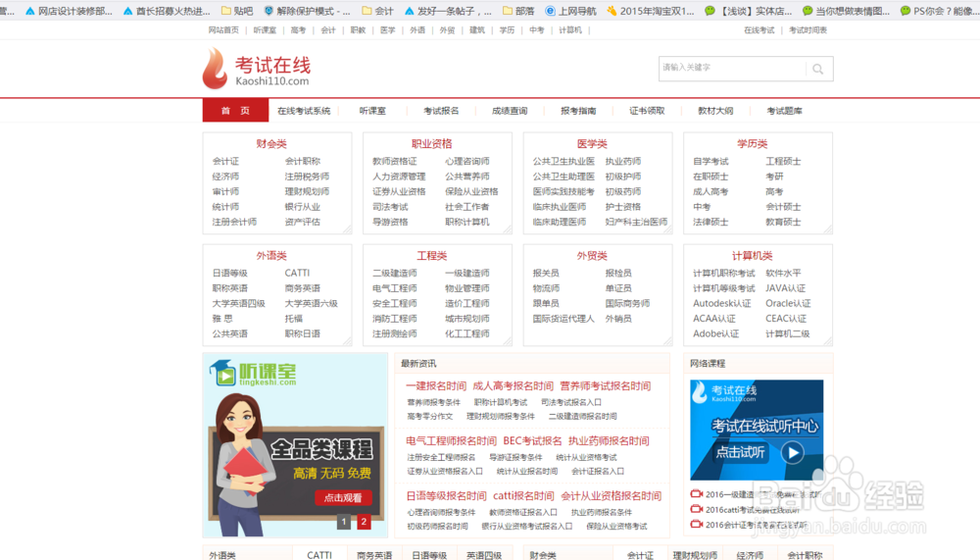Click into the keyword search field

point(732,69)
